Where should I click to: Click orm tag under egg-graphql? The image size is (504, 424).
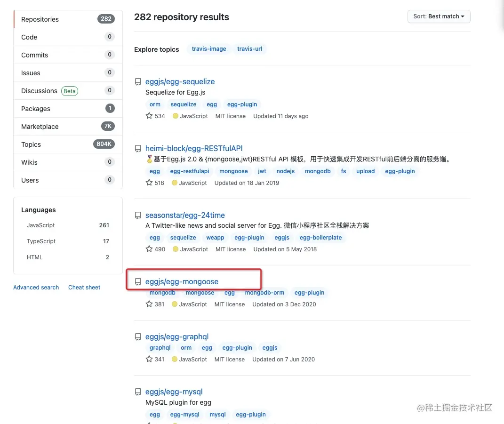click(186, 348)
